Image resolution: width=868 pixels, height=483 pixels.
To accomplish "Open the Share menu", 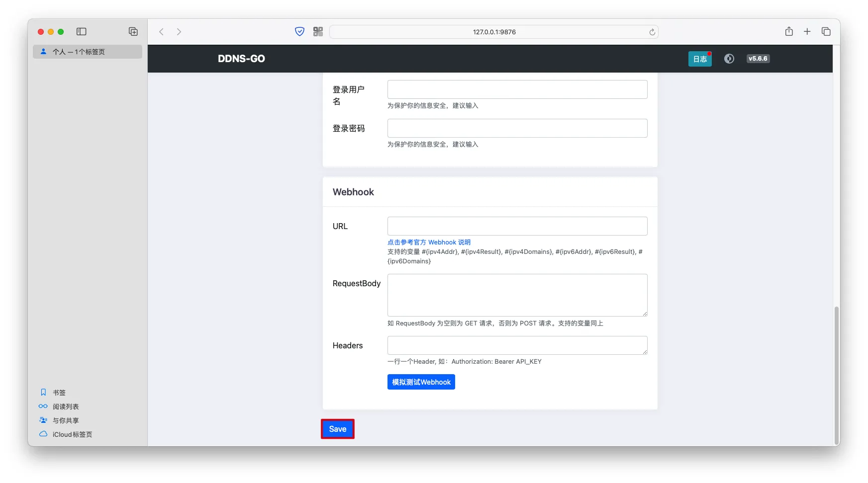I will (789, 31).
